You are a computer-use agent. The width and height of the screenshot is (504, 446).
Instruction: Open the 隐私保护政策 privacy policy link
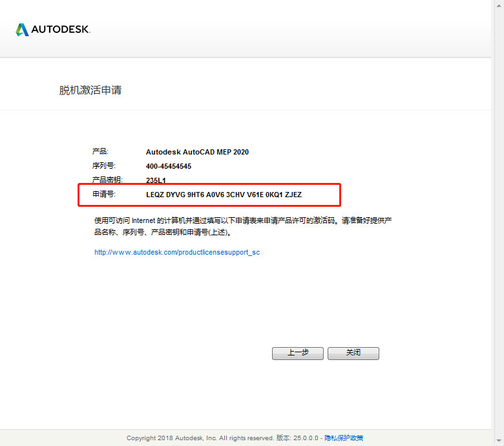click(344, 438)
